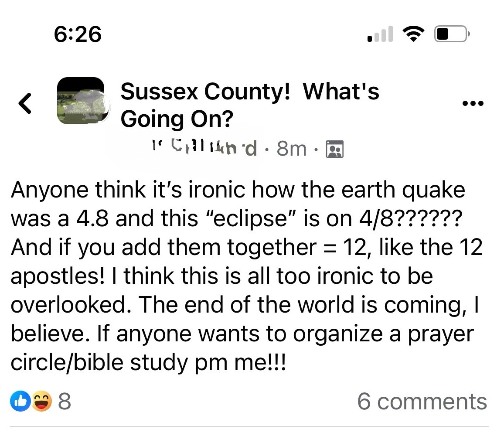Open the 6 comments link
504x429 pixels.
click(422, 401)
